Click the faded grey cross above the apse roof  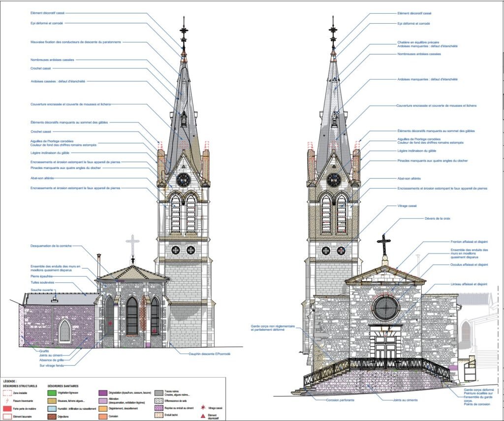(132, 244)
